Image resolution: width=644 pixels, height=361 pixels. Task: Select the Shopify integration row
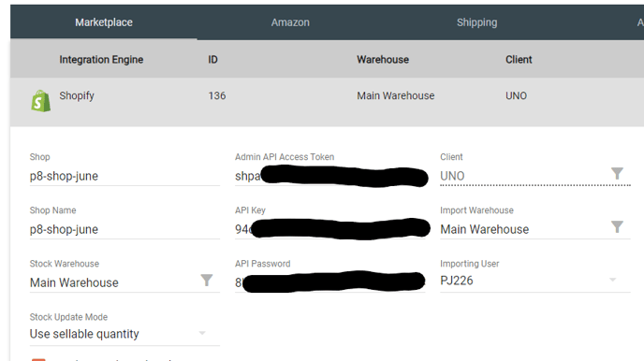pos(327,101)
